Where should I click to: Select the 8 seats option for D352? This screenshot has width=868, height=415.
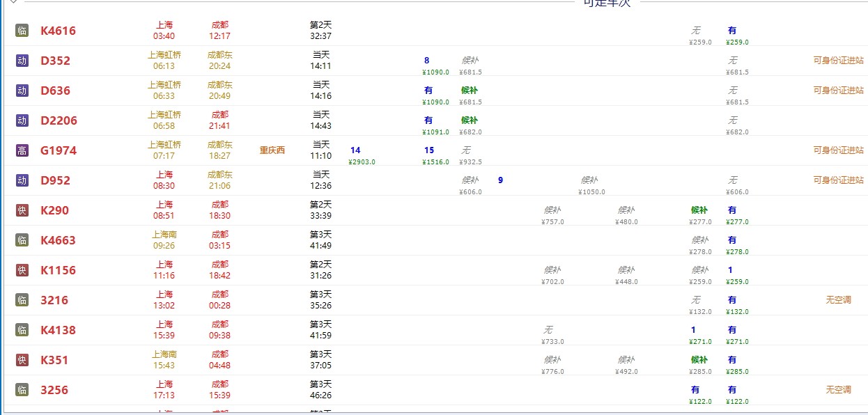[427, 61]
